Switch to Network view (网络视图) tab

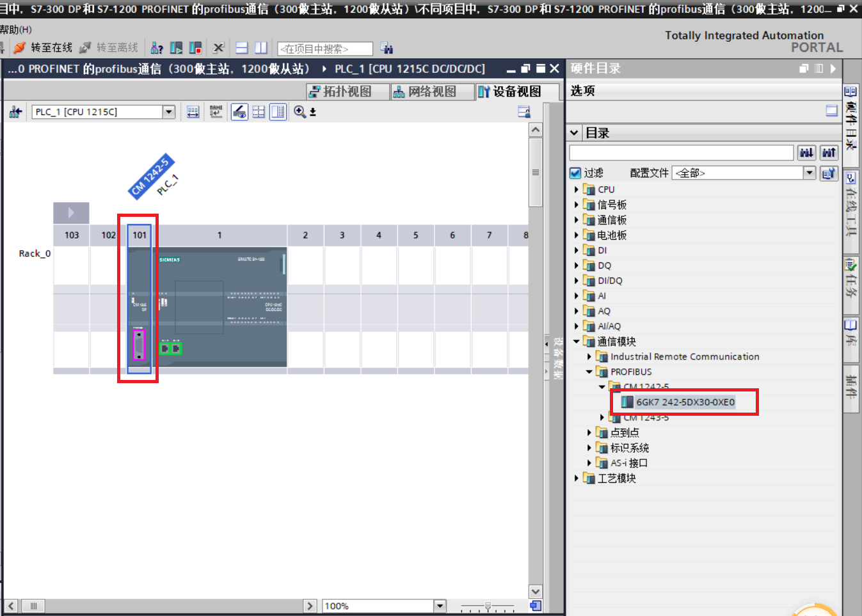(x=432, y=91)
